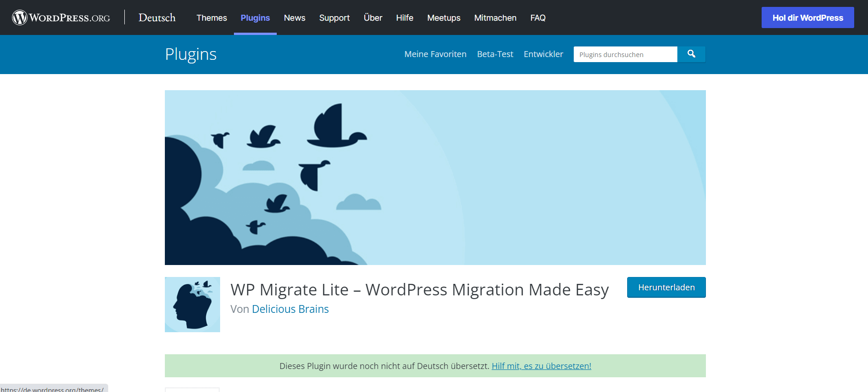Select the Plugins navigation tab
Image resolution: width=868 pixels, height=392 pixels.
click(x=255, y=17)
